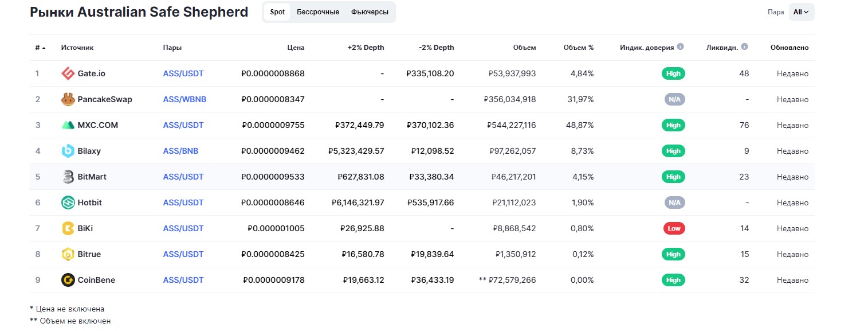The width and height of the screenshot is (868, 331).
Task: Click Недавно in the Bitrue row
Action: pos(793,254)
